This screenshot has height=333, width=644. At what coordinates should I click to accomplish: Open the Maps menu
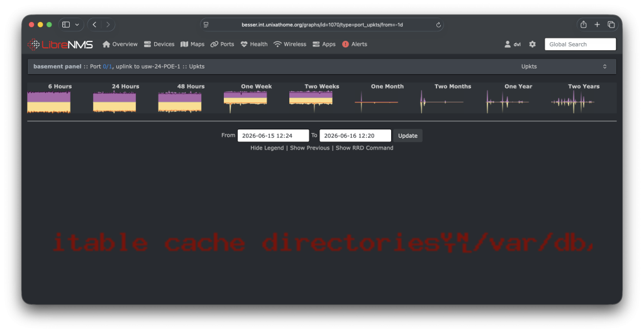click(192, 44)
